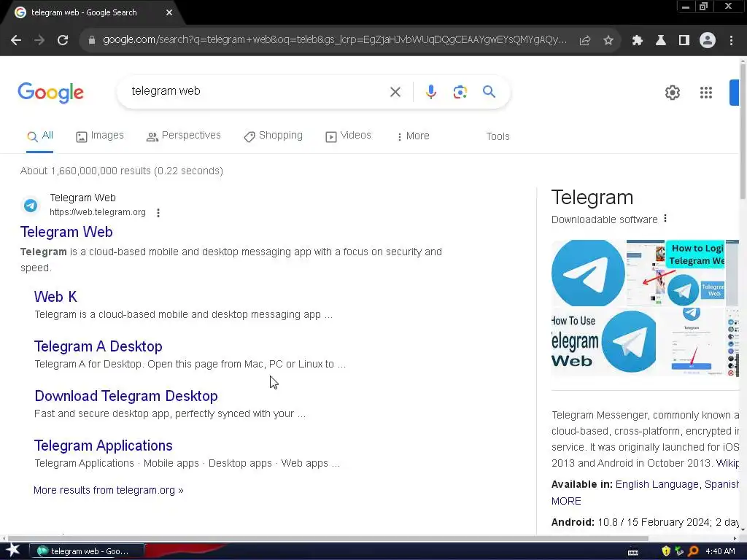The height and width of the screenshot is (560, 747).
Task: Click the About 1,660,000,000 results text
Action: (x=122, y=171)
